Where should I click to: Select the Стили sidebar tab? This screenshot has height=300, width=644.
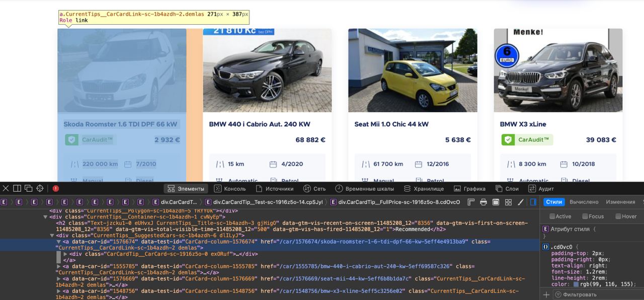(554, 202)
